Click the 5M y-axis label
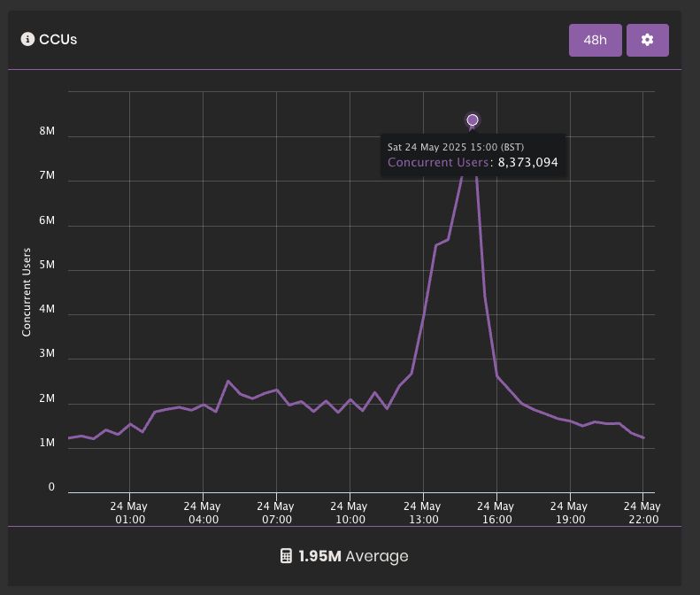This screenshot has height=595, width=700. point(47,265)
